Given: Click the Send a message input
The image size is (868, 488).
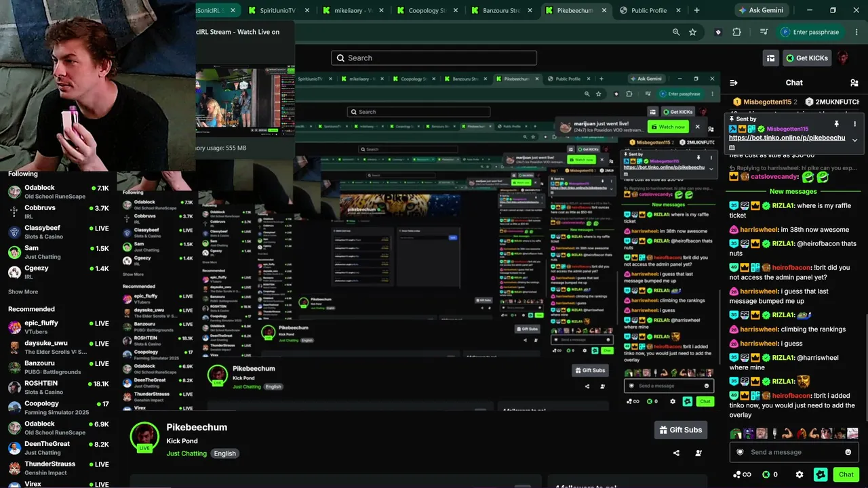Looking at the screenshot, I should (794, 452).
